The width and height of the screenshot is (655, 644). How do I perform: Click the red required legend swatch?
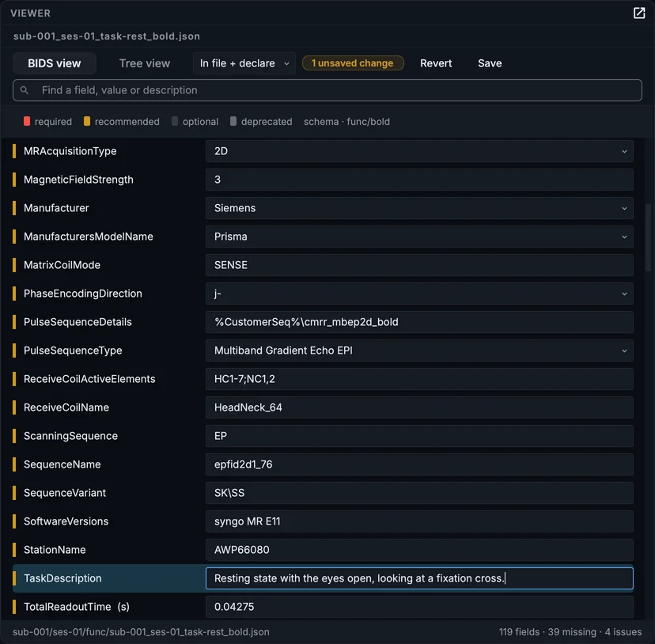coord(27,122)
